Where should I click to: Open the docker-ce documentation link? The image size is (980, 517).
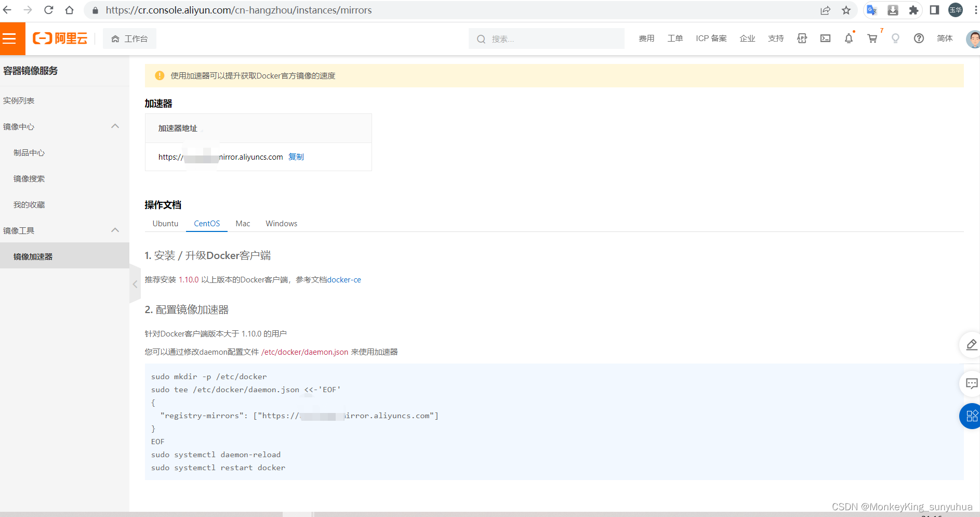344,280
